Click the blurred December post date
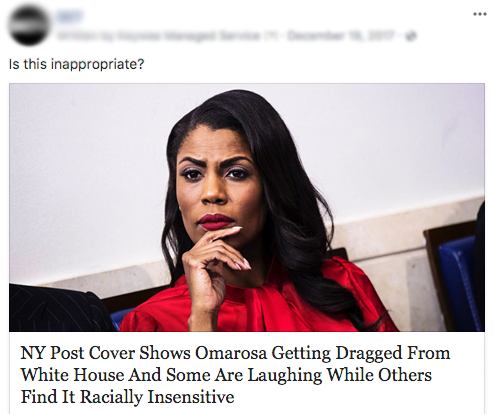495x414 pixels. click(x=341, y=36)
